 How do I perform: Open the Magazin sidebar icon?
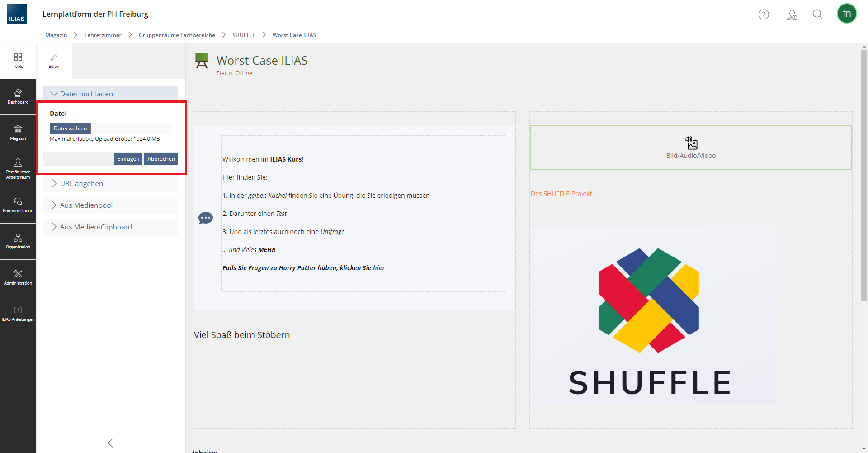point(18,133)
